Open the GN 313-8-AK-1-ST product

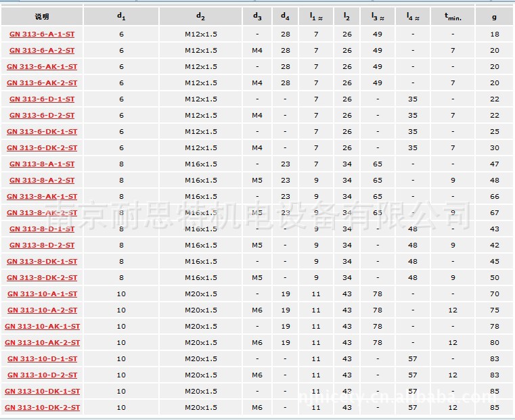pos(42,197)
